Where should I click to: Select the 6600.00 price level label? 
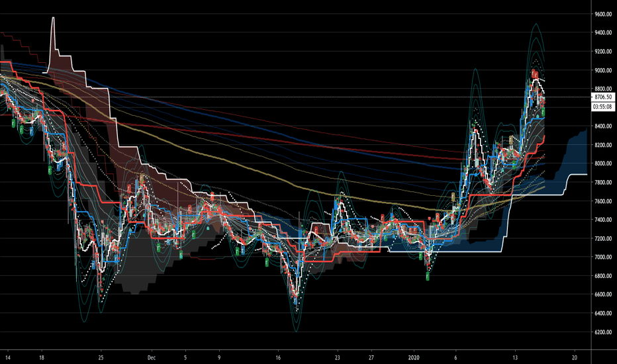(x=603, y=295)
